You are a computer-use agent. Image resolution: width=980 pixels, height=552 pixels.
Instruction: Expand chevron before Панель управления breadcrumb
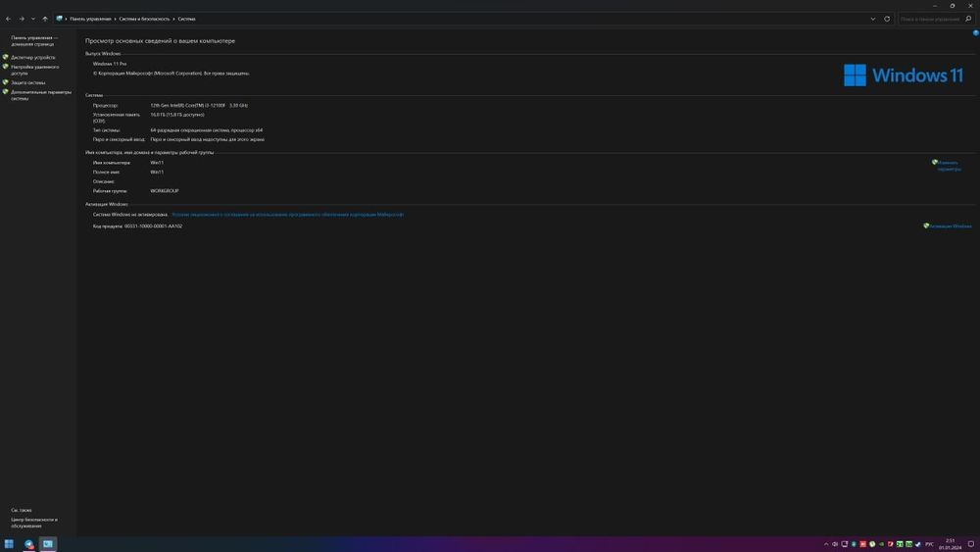pyautogui.click(x=67, y=19)
